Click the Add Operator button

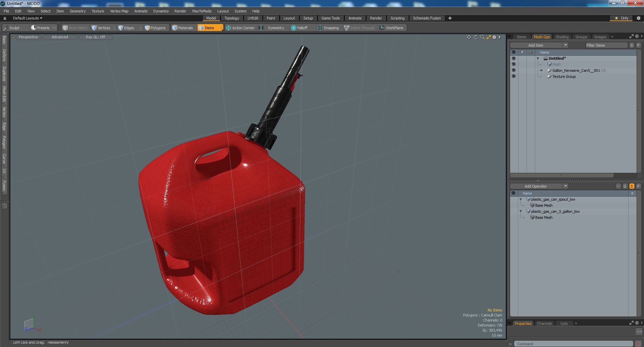pyautogui.click(x=536, y=186)
